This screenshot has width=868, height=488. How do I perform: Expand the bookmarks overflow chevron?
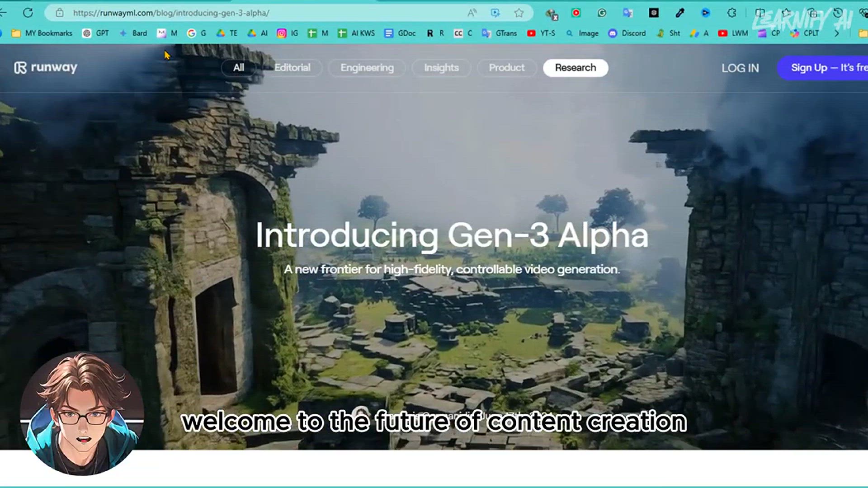pyautogui.click(x=837, y=33)
